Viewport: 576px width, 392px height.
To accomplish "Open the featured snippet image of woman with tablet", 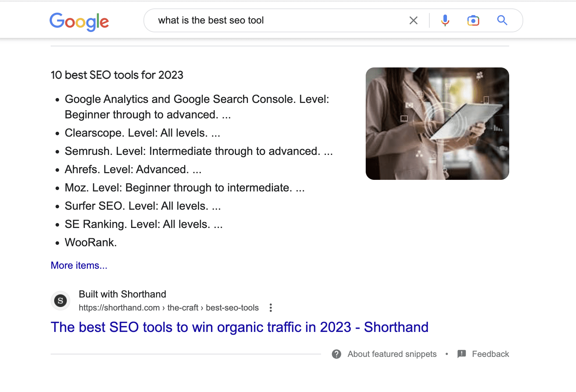I will 437,123.
